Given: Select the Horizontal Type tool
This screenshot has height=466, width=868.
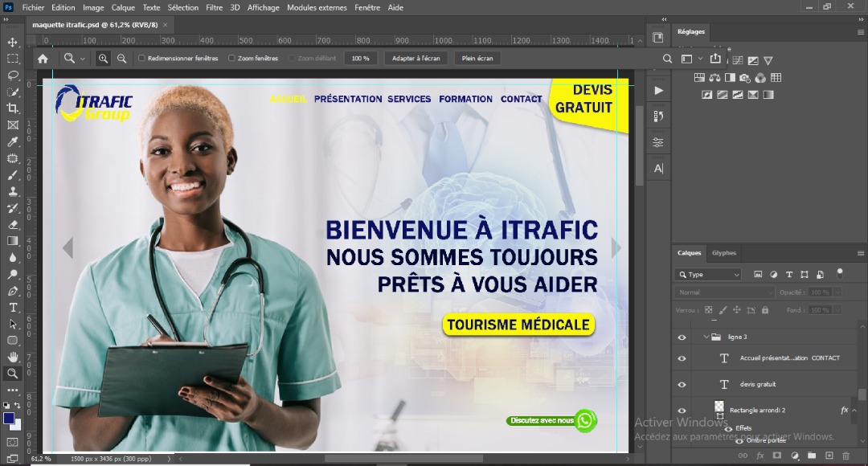Looking at the screenshot, I should [x=13, y=308].
